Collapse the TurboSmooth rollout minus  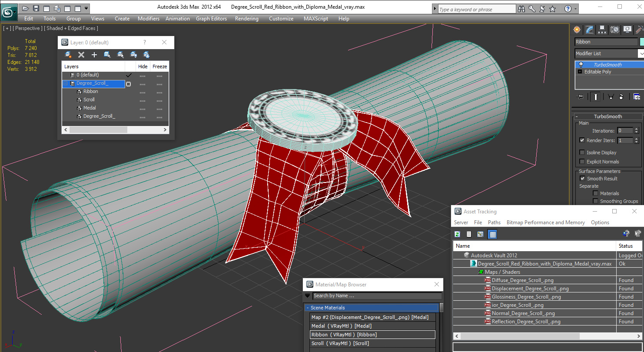point(577,116)
